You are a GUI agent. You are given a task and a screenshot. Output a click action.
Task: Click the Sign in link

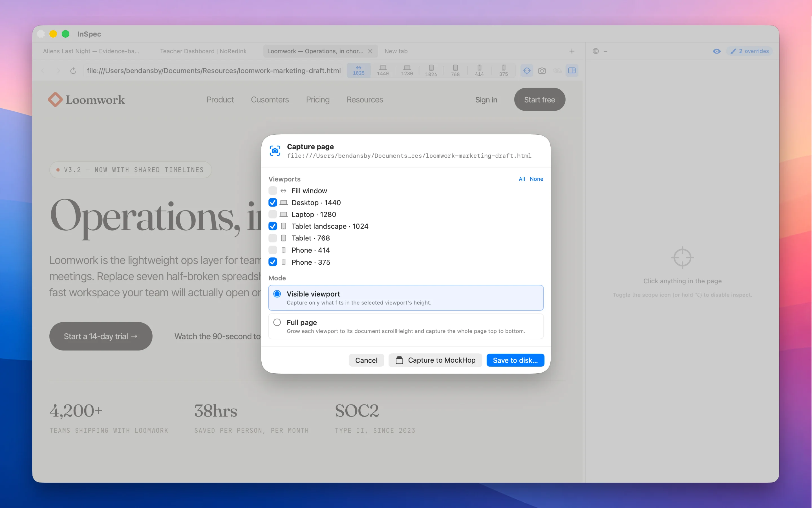tap(486, 100)
